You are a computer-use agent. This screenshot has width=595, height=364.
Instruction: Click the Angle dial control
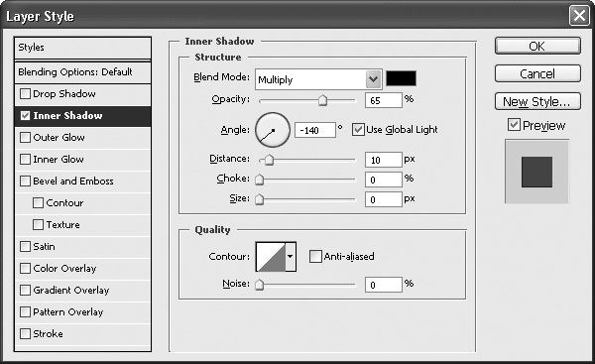click(x=273, y=130)
